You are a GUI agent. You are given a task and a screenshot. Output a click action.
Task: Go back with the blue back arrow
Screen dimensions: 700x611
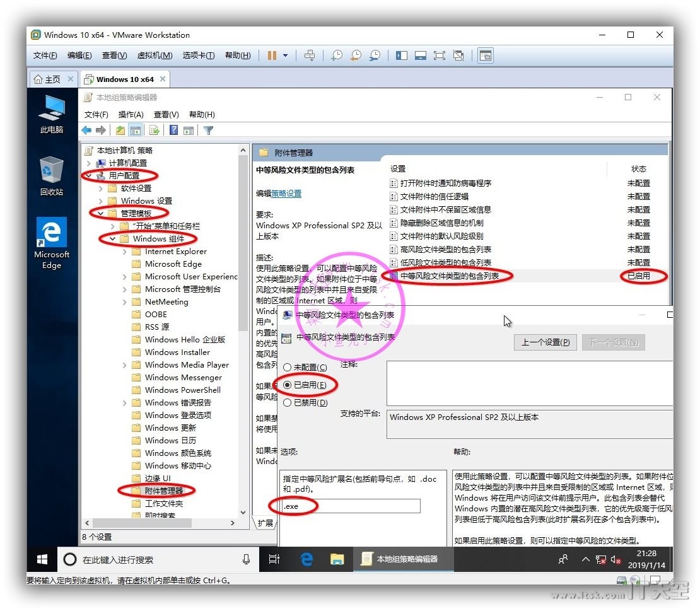86,131
